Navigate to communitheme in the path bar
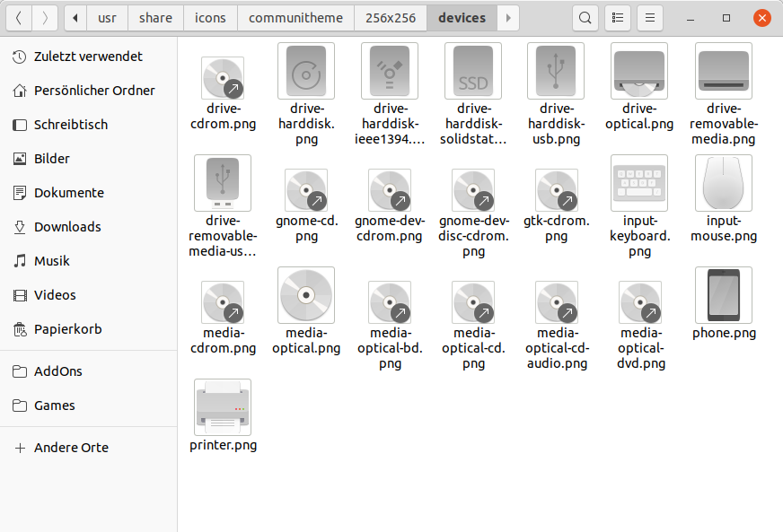 (x=295, y=18)
